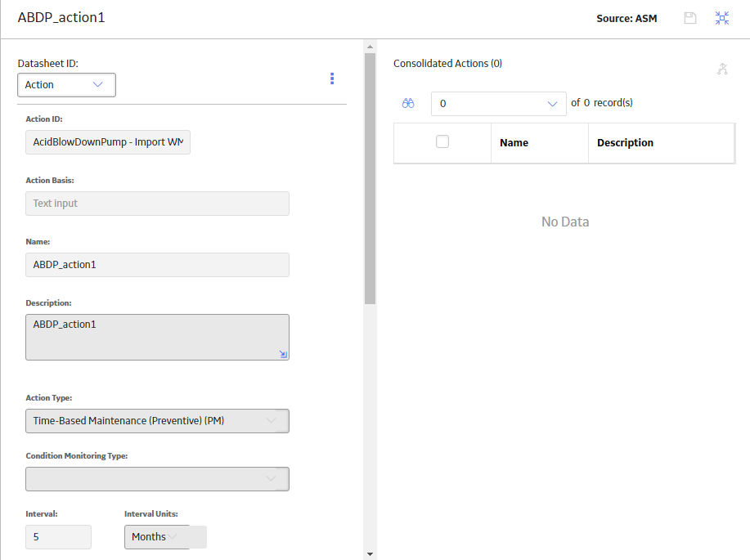Click the scrollbar down arrow

point(370,554)
